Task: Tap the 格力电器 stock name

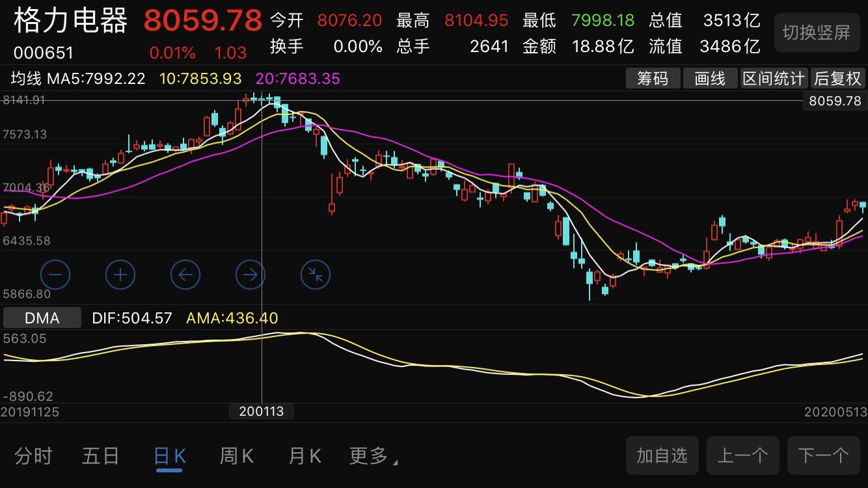Action: coord(71,20)
